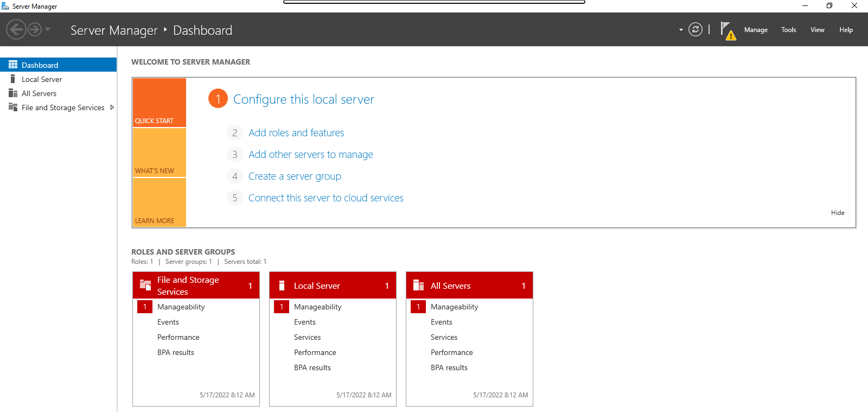Click Configure this local server link

tap(304, 99)
